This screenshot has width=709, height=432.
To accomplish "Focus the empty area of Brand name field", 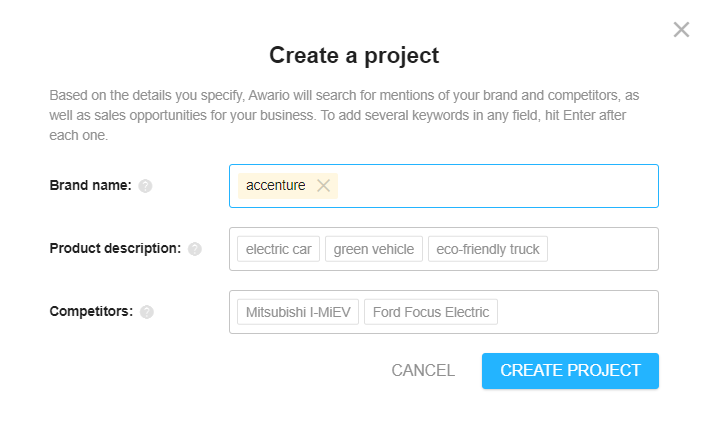I will click(497, 186).
